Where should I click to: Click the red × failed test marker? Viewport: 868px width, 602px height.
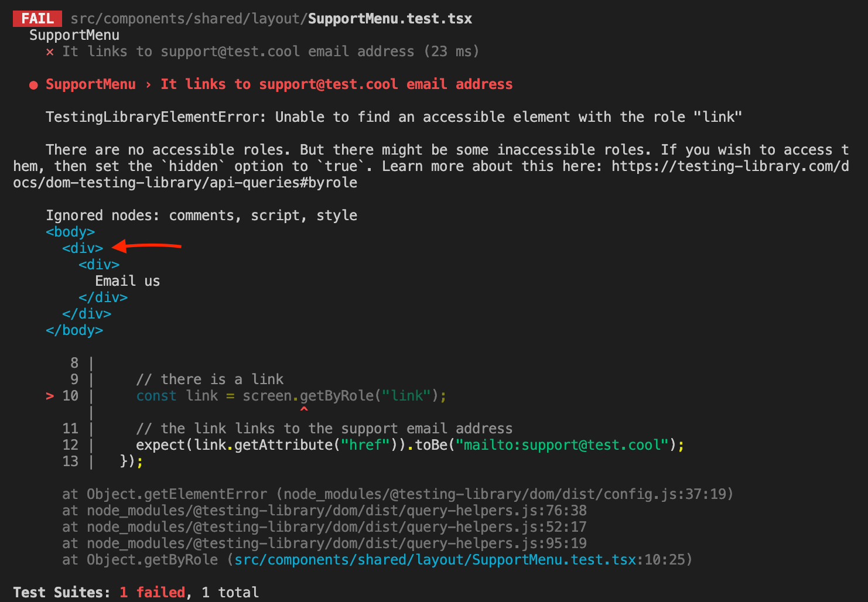(x=49, y=52)
